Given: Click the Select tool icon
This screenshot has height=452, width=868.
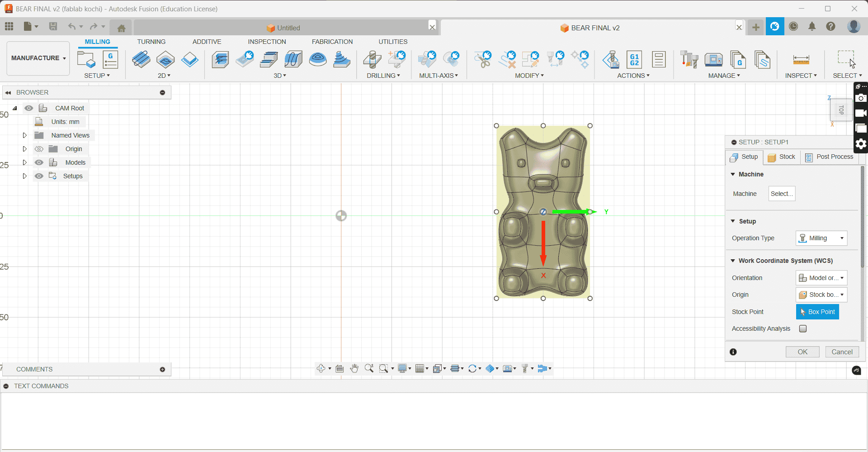Looking at the screenshot, I should click(846, 59).
